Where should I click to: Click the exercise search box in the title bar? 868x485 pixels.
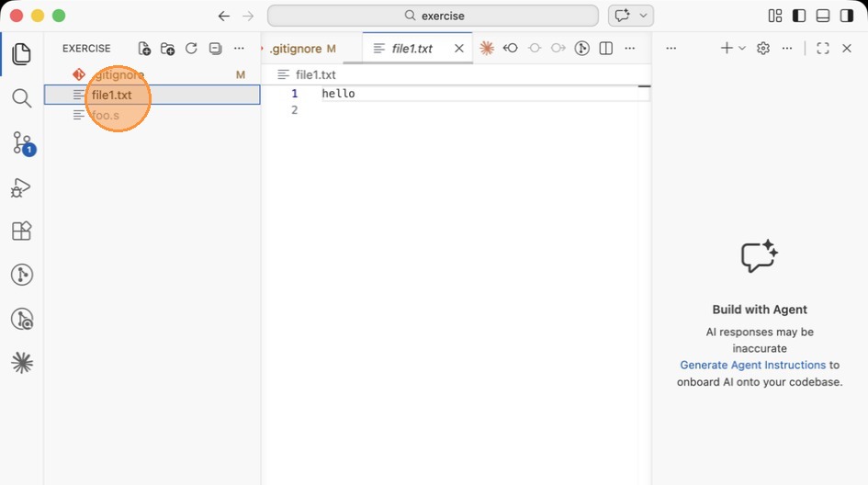[x=433, y=16]
